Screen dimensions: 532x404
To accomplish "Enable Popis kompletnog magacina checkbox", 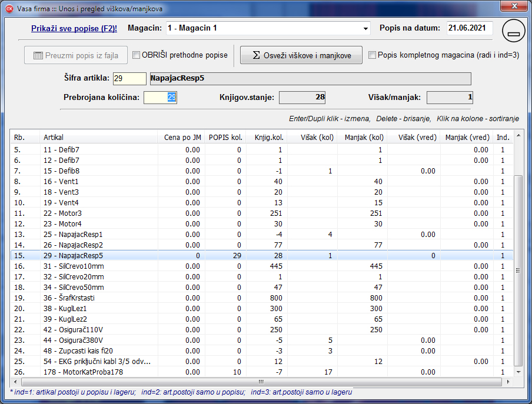I will (x=372, y=55).
